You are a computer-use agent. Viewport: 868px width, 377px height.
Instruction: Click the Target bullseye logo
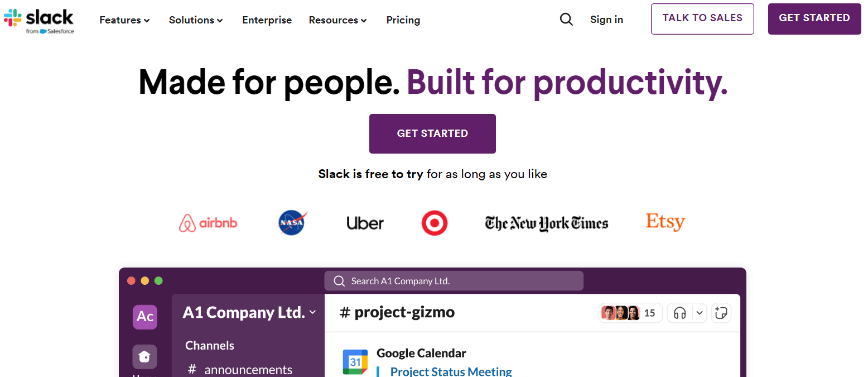coord(435,222)
